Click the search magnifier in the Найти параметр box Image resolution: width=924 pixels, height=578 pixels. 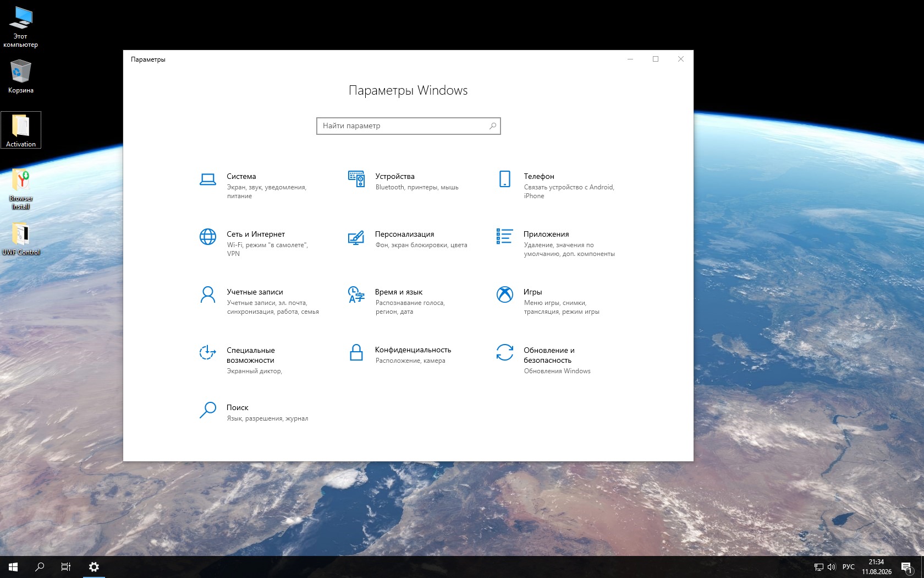pyautogui.click(x=493, y=126)
